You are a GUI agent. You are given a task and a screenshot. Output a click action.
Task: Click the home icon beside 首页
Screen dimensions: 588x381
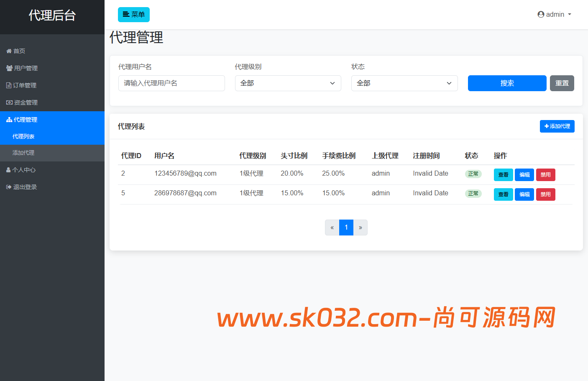pos(9,51)
